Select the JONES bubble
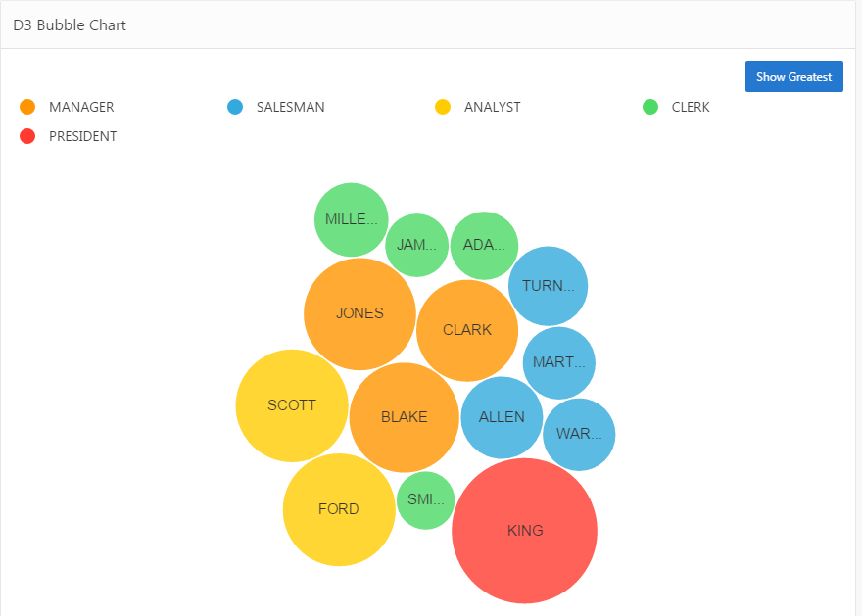 tap(359, 313)
